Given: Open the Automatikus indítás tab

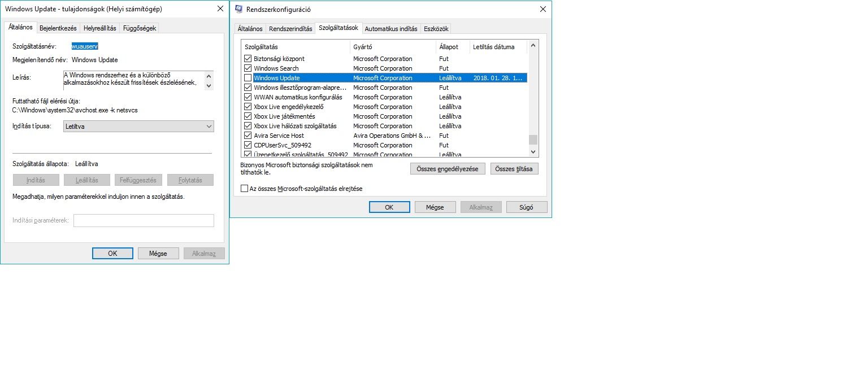Looking at the screenshot, I should (x=391, y=29).
